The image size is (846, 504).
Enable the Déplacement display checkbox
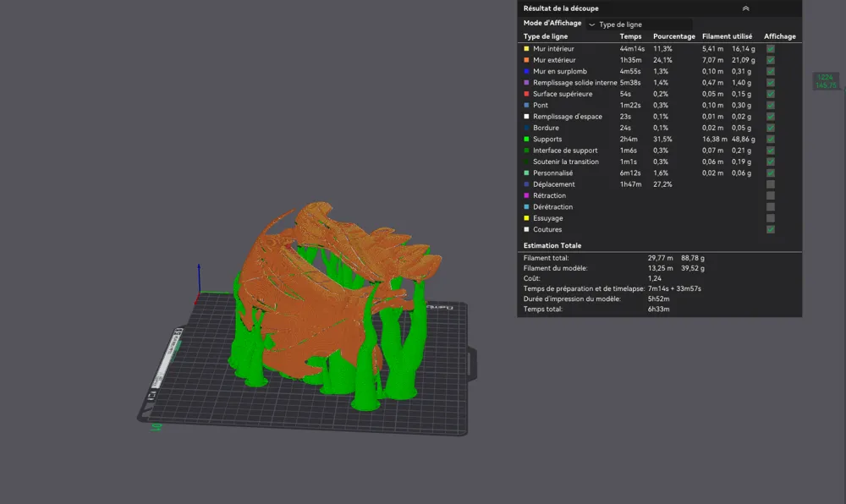point(770,184)
